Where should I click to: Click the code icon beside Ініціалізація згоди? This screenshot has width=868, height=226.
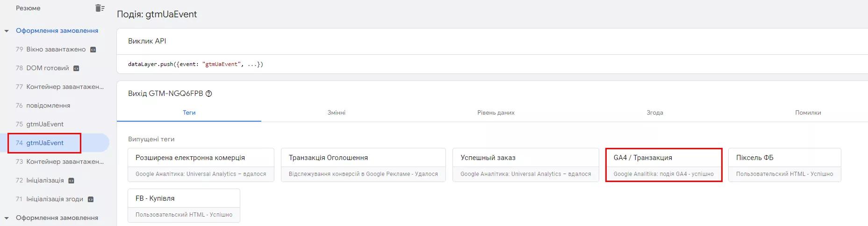pos(91,199)
